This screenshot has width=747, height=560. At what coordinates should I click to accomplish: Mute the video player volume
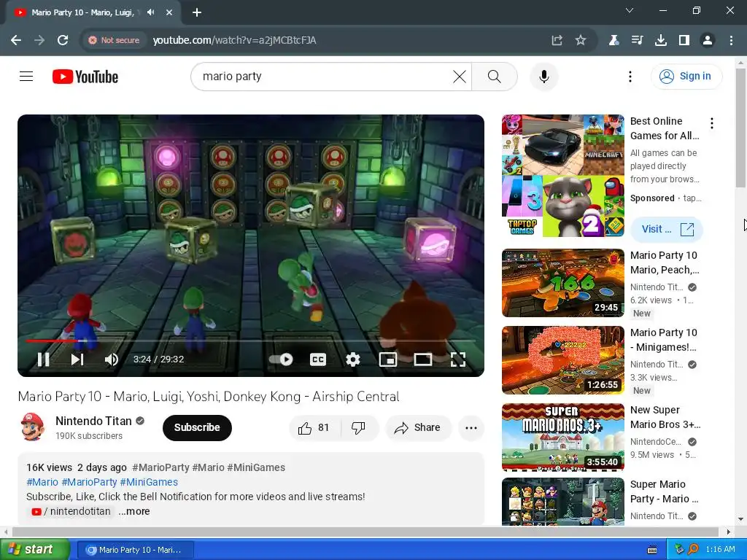tap(112, 359)
